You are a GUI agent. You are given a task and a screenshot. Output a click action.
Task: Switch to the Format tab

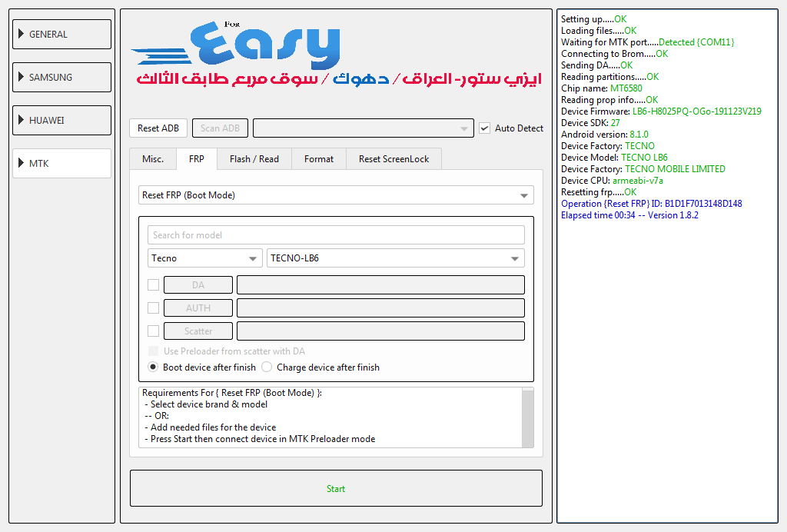click(x=319, y=159)
